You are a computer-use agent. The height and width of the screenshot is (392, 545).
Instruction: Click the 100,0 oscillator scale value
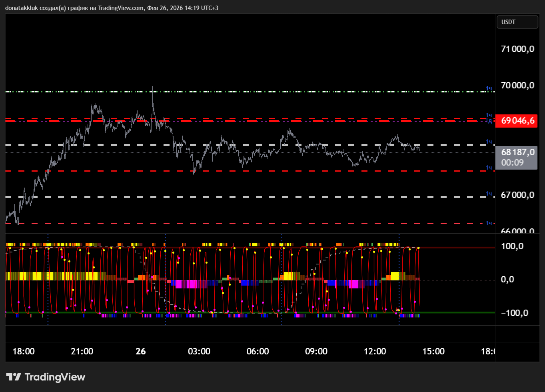(x=512, y=246)
